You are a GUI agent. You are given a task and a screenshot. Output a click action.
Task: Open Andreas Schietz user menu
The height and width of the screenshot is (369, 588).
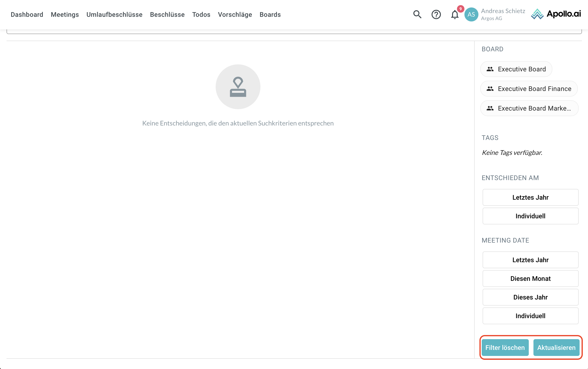tap(503, 14)
